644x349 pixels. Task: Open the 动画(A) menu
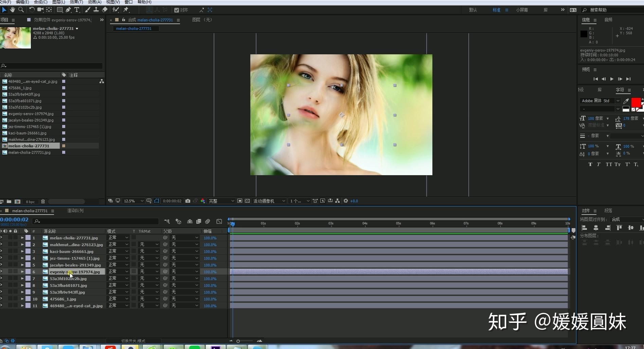tap(95, 2)
